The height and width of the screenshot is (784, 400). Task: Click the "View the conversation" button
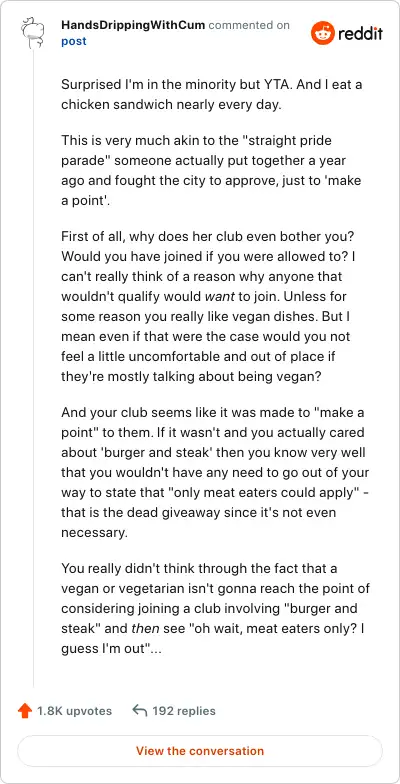[200, 750]
